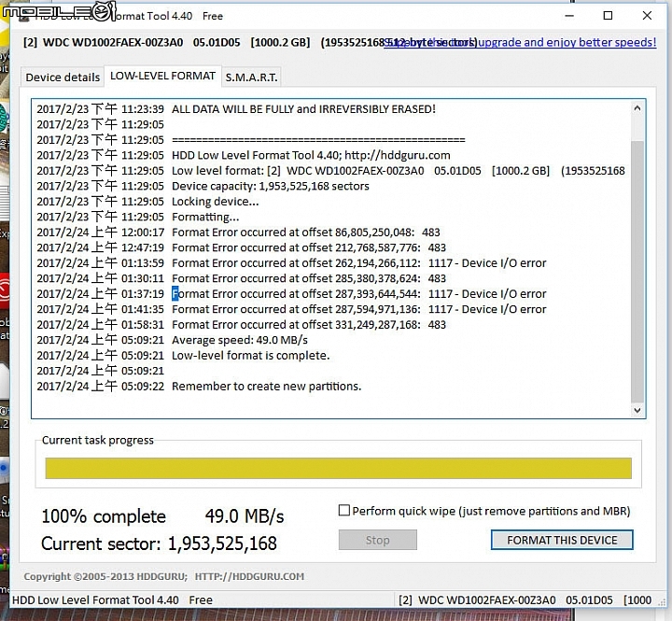The width and height of the screenshot is (672, 621).
Task: Click the status bar 'HDD Low Level Format Tool 4.40 Free'
Action: pyautogui.click(x=112, y=600)
